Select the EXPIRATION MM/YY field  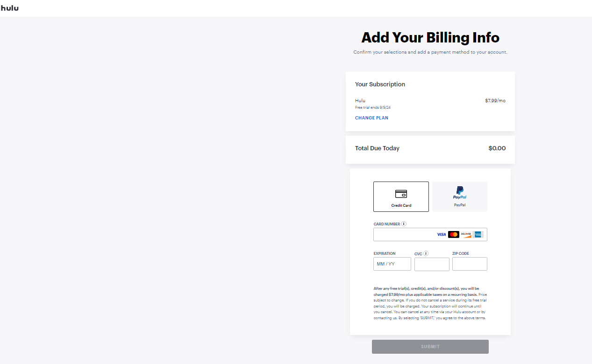coord(392,264)
